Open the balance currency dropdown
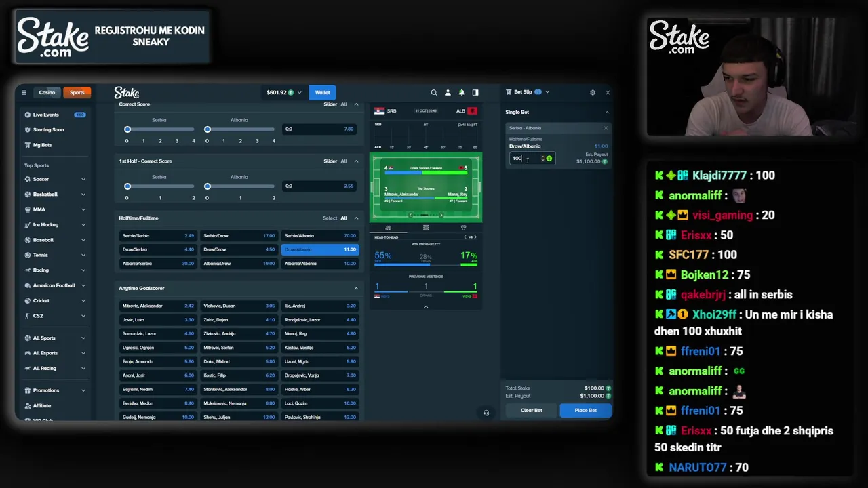Image resolution: width=868 pixels, height=488 pixels. coord(299,93)
